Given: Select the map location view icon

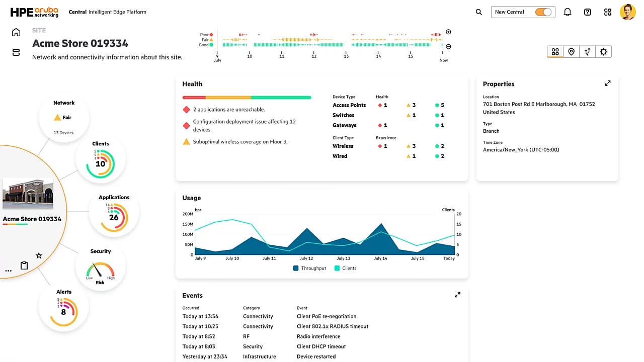Looking at the screenshot, I should click(x=571, y=52).
